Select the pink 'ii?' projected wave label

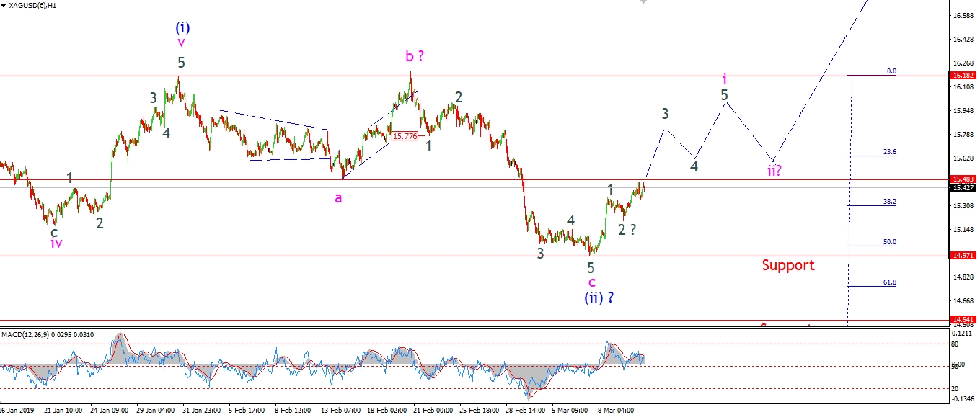click(774, 171)
